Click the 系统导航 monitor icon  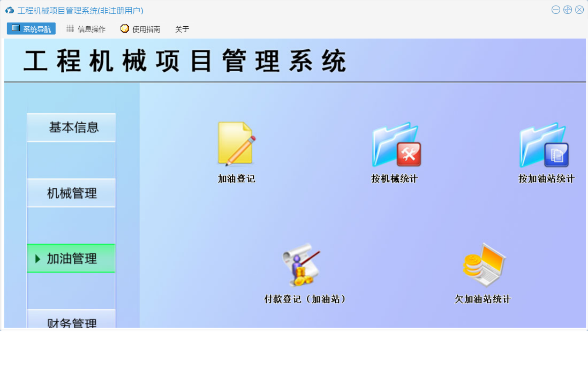click(16, 28)
